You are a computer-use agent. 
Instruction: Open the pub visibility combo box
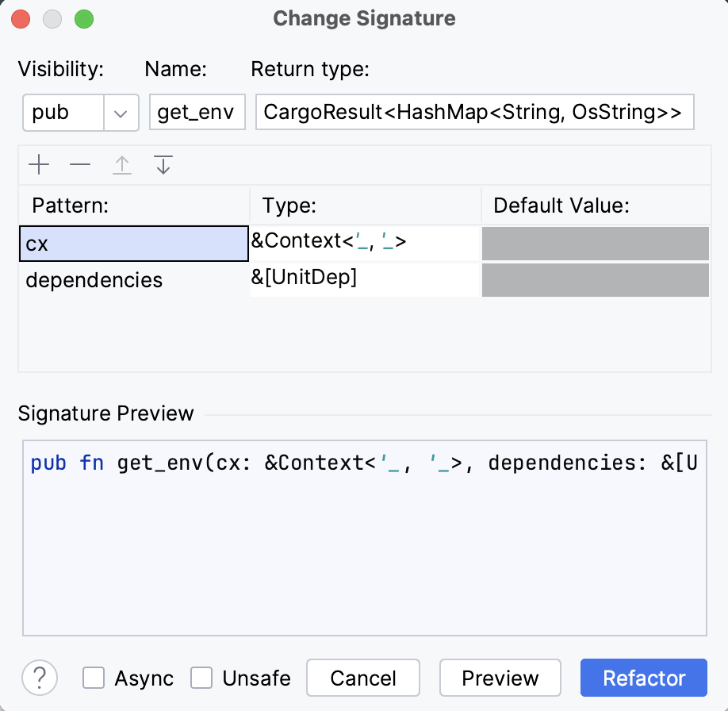click(x=65, y=113)
